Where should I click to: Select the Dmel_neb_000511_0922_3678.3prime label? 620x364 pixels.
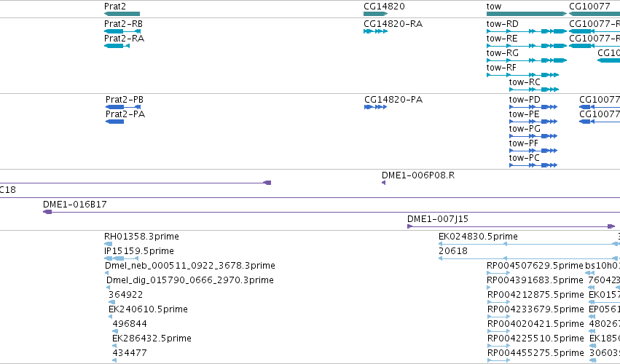pyautogui.click(x=190, y=266)
